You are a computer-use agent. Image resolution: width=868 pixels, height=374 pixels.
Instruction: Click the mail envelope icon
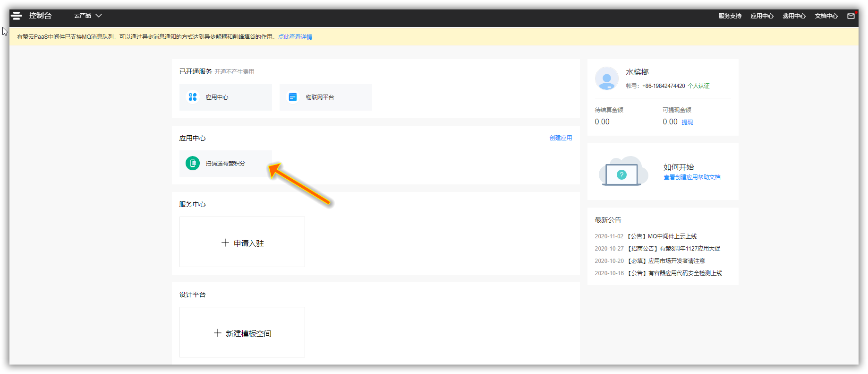(x=851, y=16)
